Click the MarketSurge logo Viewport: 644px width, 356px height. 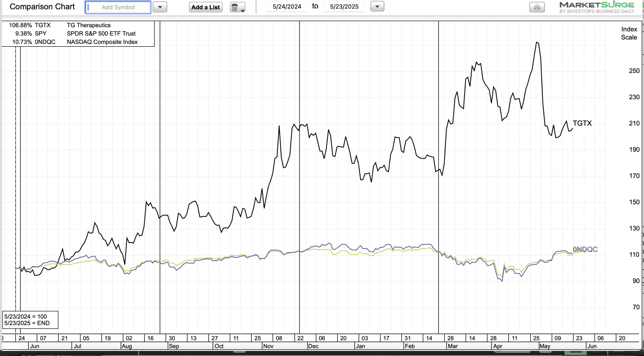pyautogui.click(x=597, y=7)
